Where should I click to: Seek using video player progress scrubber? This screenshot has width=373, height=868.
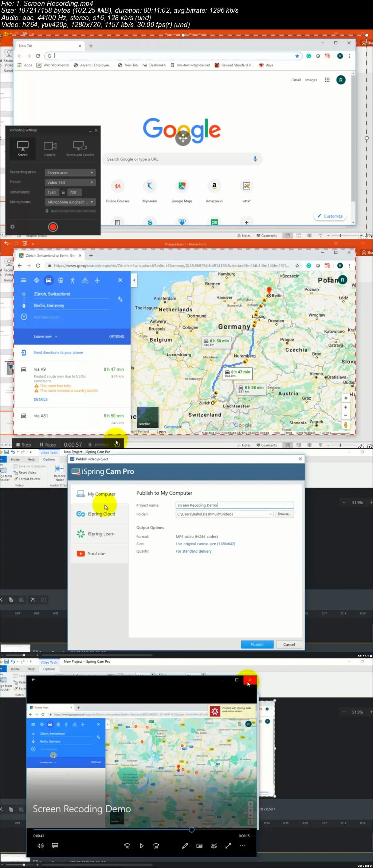point(192,830)
